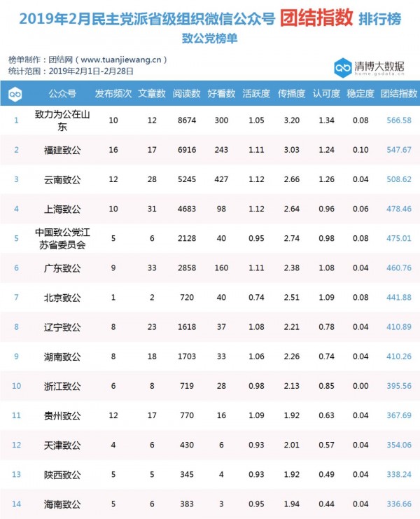Click likes count 427 for 云南致公
The width and height of the screenshot is (420, 519).
[221, 179]
